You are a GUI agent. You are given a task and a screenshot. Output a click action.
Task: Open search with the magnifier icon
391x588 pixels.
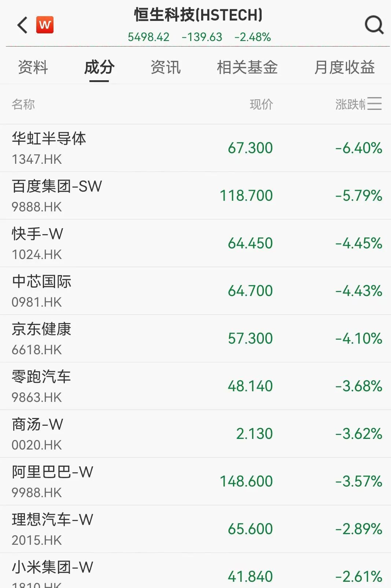coord(374,25)
